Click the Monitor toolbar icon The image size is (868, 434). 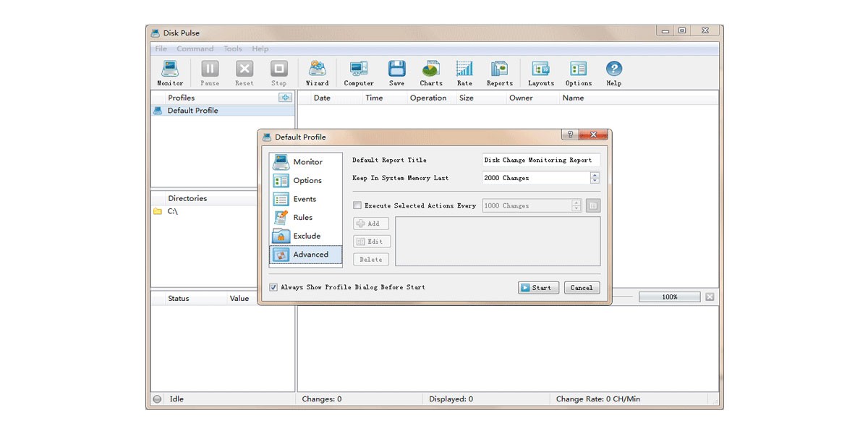(x=170, y=73)
